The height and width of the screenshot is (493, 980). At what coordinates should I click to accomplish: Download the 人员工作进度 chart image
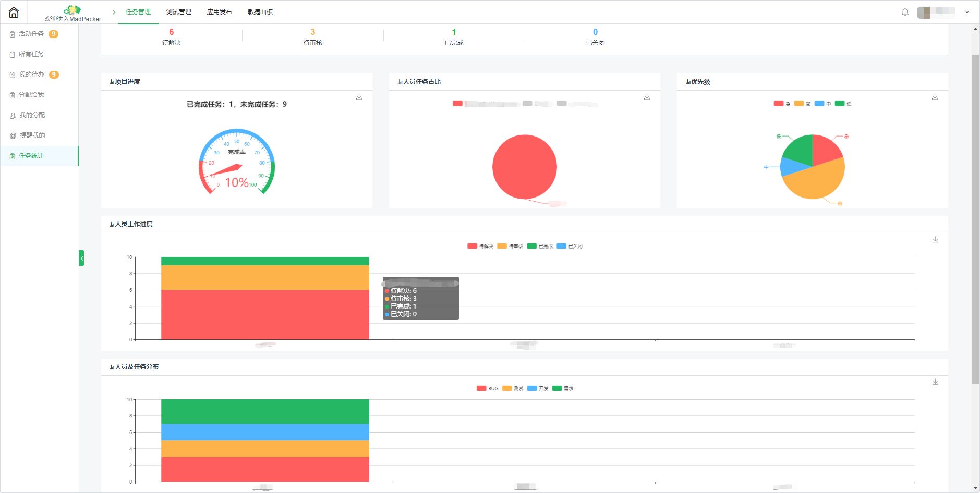click(935, 240)
